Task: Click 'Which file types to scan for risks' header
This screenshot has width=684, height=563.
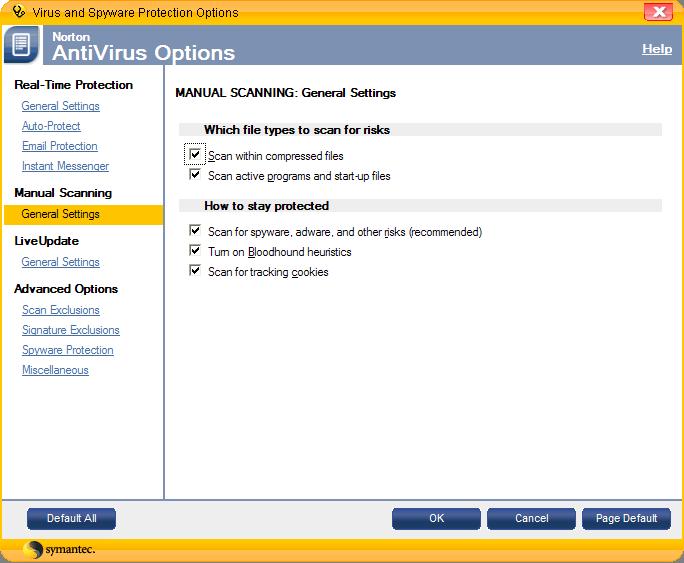Action: pos(297,130)
